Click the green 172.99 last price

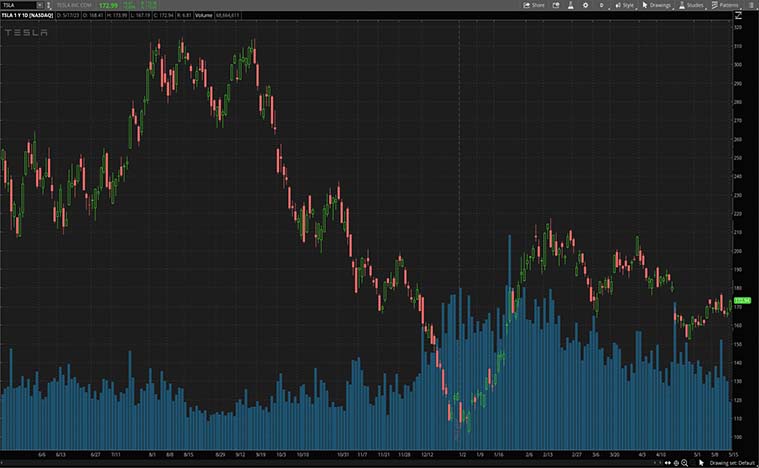point(108,5)
